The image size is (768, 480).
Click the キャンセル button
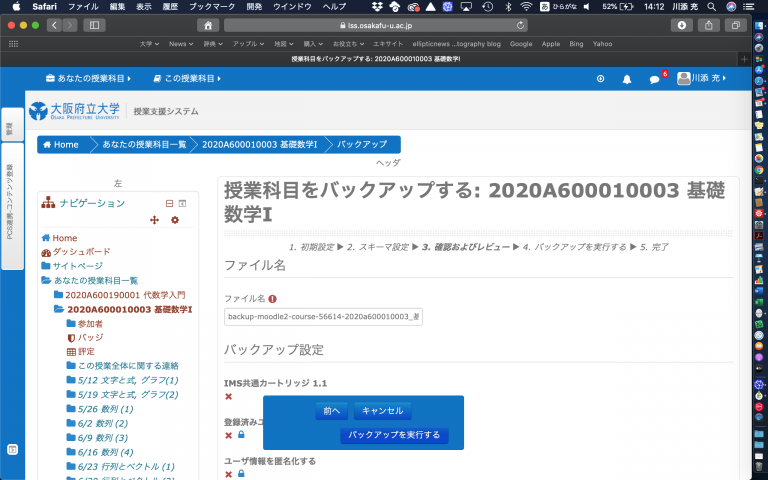pos(383,411)
